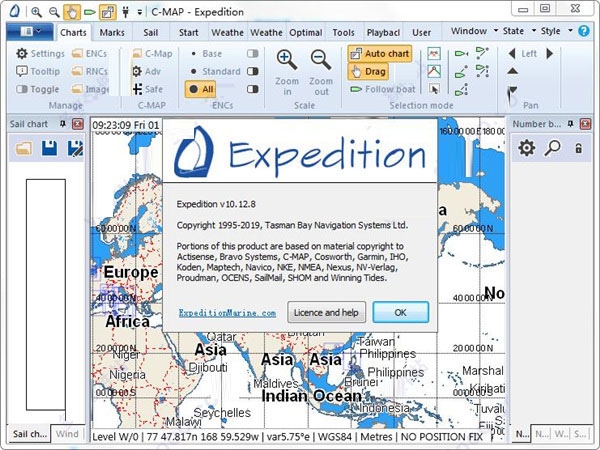600x450 pixels.
Task: Select the Standard ENCs display option
Action: click(216, 71)
